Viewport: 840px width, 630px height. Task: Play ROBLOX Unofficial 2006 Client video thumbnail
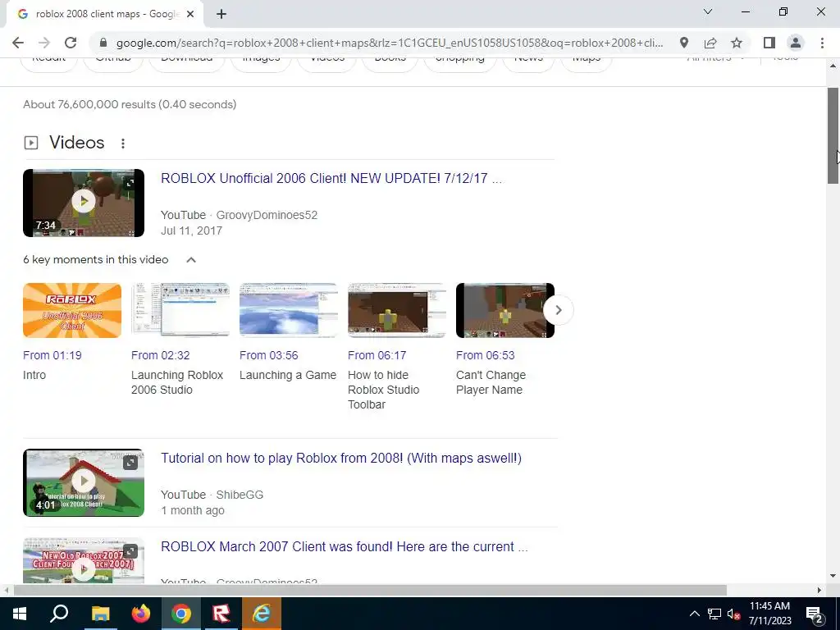[x=84, y=203]
